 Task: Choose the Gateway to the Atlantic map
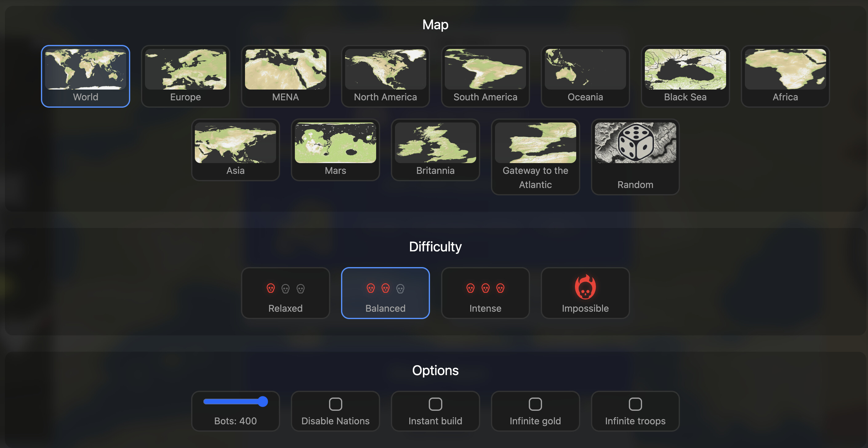point(535,155)
